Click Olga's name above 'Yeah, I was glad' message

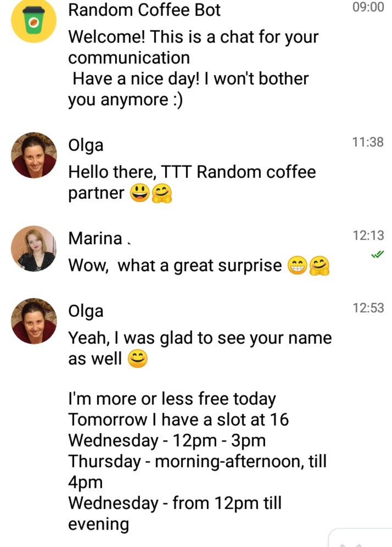tap(86, 311)
